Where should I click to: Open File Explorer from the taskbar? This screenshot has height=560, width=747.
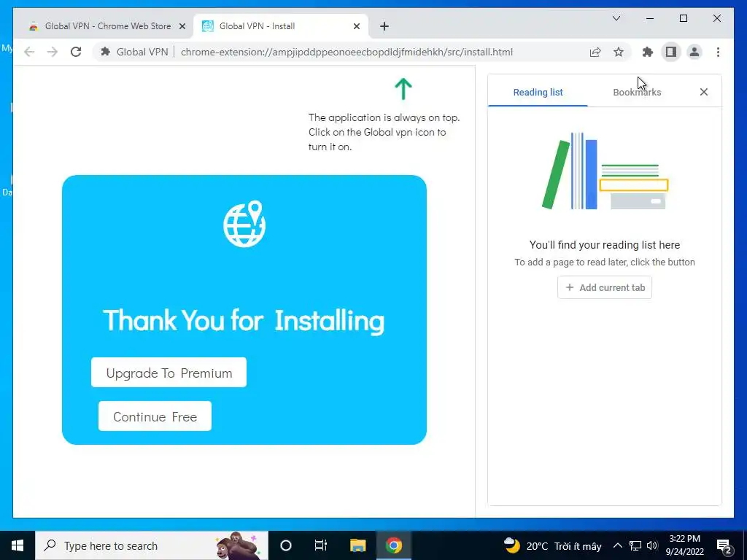[357, 545]
